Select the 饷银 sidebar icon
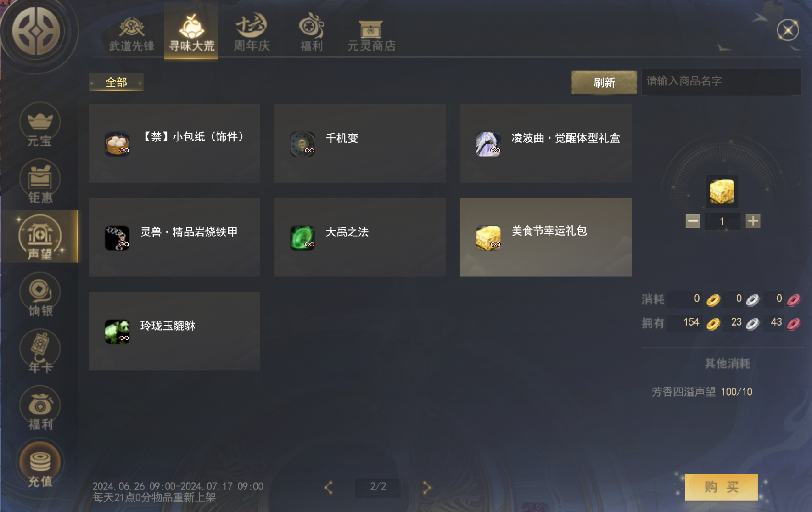This screenshot has height=512, width=812. (40, 295)
